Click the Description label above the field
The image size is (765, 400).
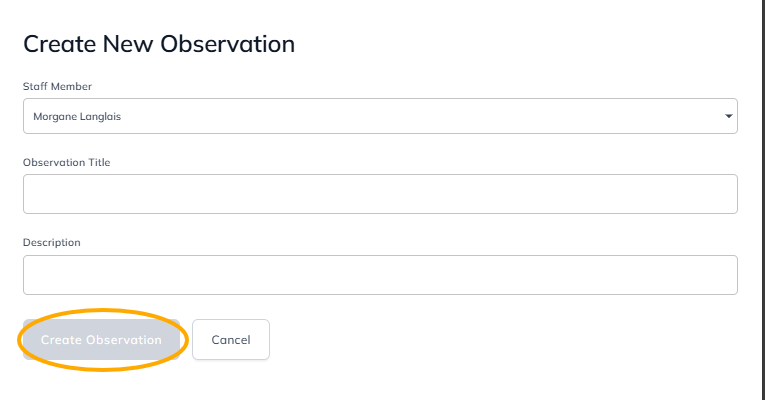click(52, 242)
